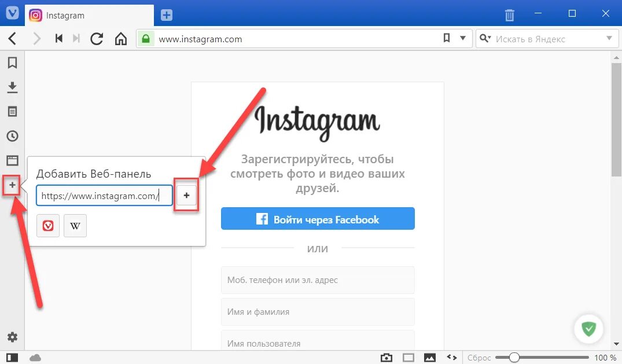Click the scrollbar down arrow

(x=616, y=344)
